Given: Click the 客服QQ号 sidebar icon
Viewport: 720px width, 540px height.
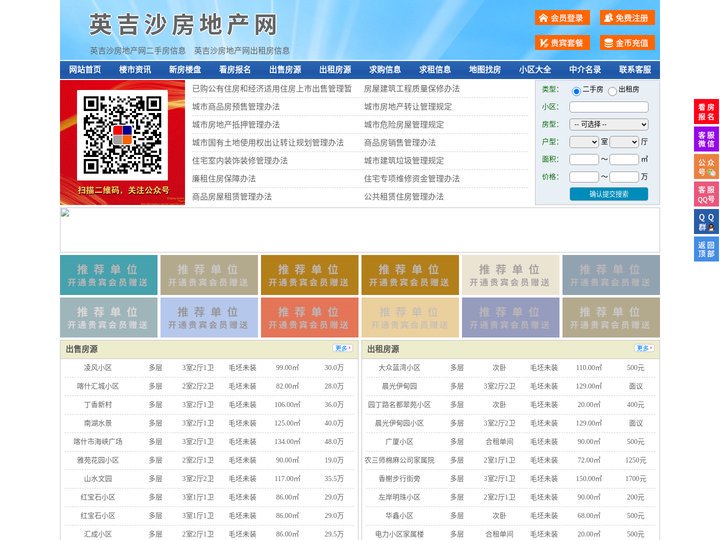Looking at the screenshot, I should point(706,194).
